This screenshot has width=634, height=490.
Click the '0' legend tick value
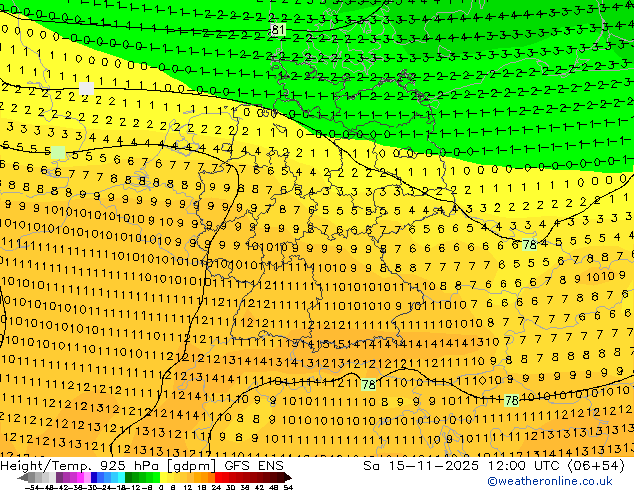coord(161,487)
